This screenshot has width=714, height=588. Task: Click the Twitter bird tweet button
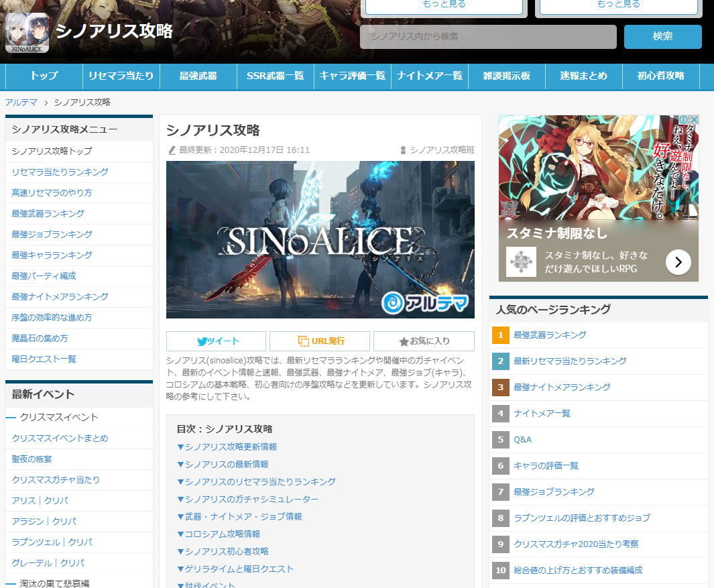click(x=217, y=341)
